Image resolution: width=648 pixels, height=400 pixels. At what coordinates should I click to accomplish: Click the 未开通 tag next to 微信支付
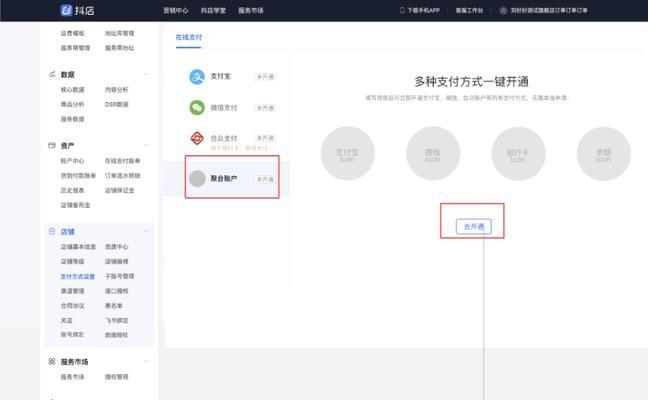[265, 107]
